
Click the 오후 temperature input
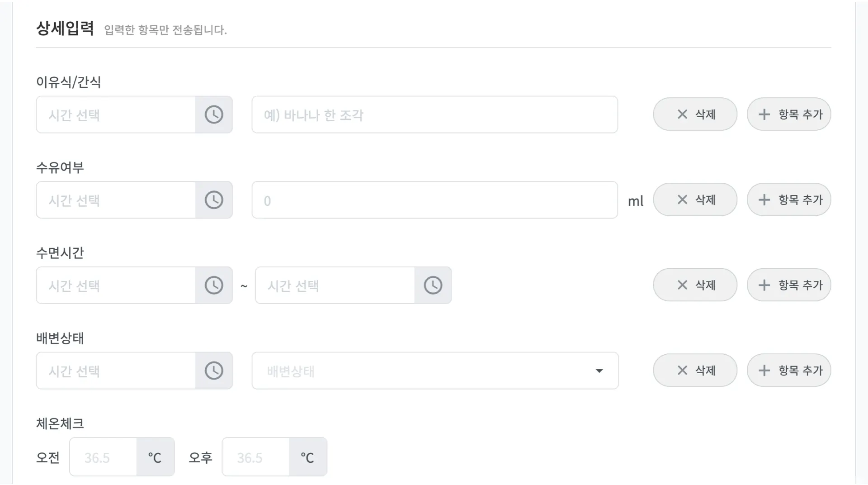[256, 457]
